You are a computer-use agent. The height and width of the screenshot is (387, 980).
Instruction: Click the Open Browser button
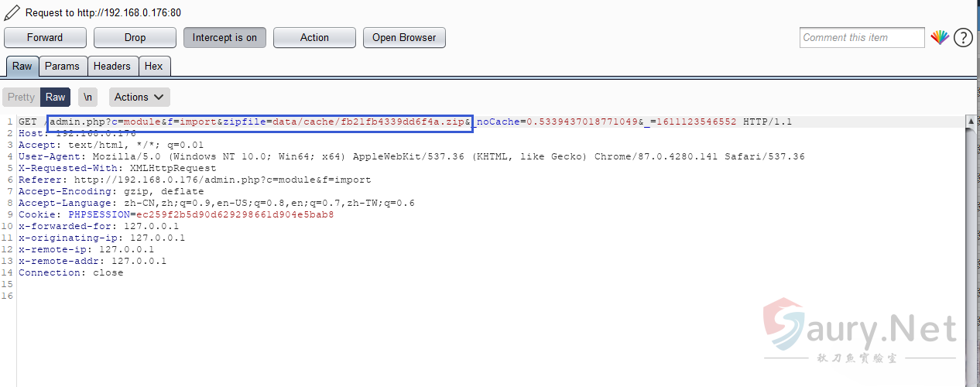[403, 37]
